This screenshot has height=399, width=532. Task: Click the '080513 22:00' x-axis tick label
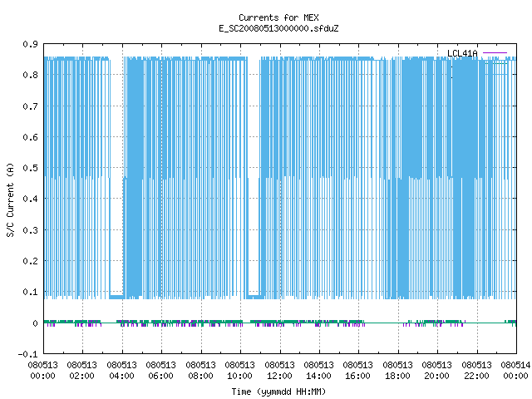point(476,371)
